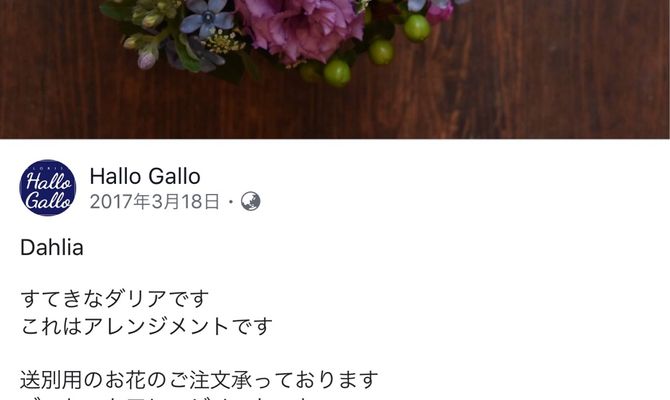Viewport: 670px width, 400px height.
Task: Tap the line 送別用のお花のご注文承っております
Action: [199, 380]
